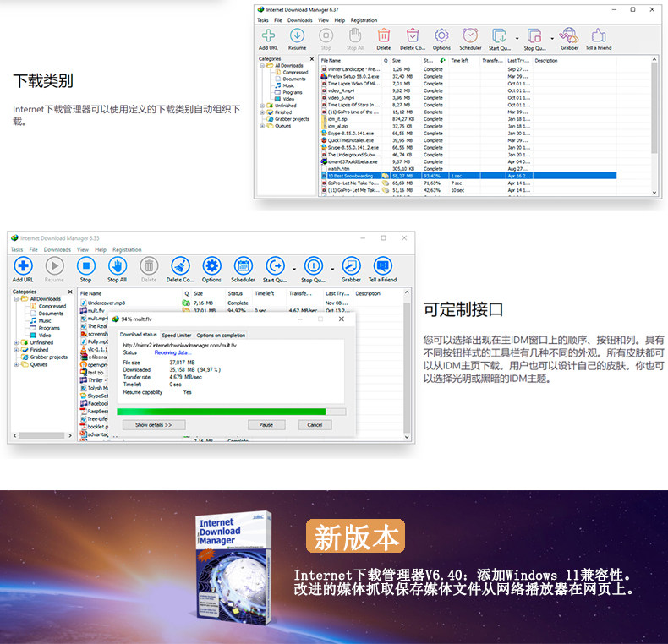Image resolution: width=668 pixels, height=644 pixels.
Task: Select Download status tab
Action: point(138,335)
